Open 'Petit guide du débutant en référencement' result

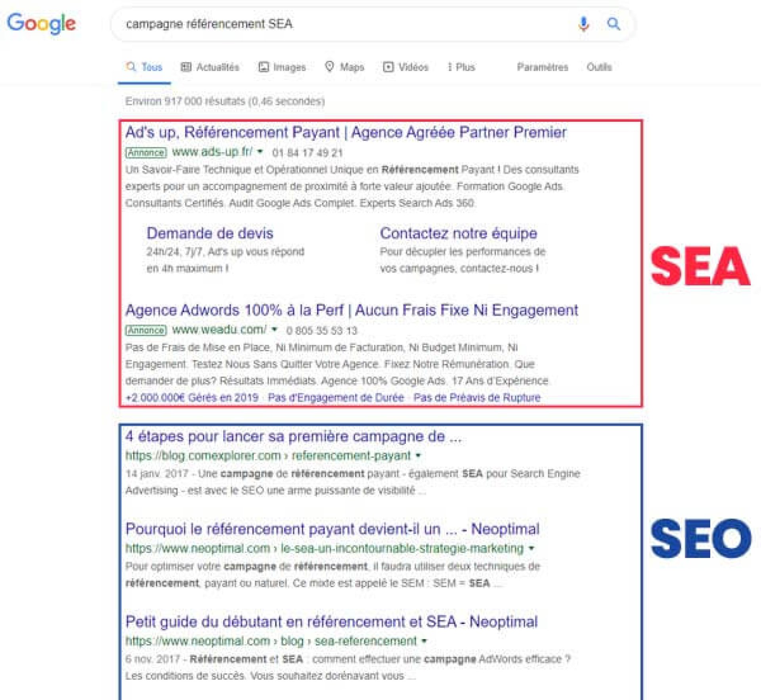click(x=331, y=622)
